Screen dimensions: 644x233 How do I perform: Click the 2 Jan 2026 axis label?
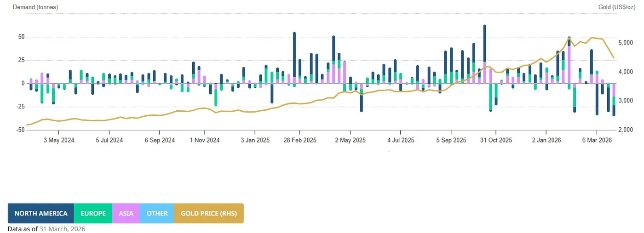click(x=546, y=140)
